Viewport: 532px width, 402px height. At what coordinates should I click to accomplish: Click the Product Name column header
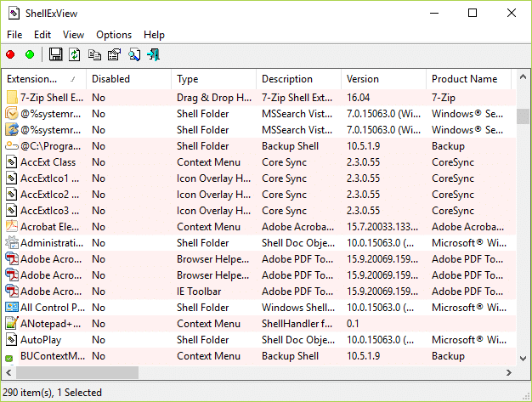pyautogui.click(x=467, y=79)
